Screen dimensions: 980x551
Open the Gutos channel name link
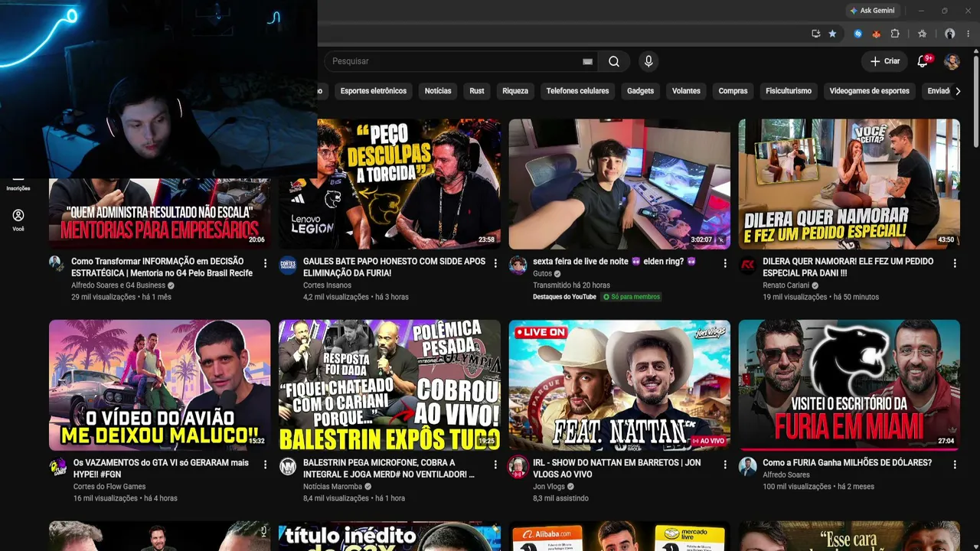[x=542, y=274]
